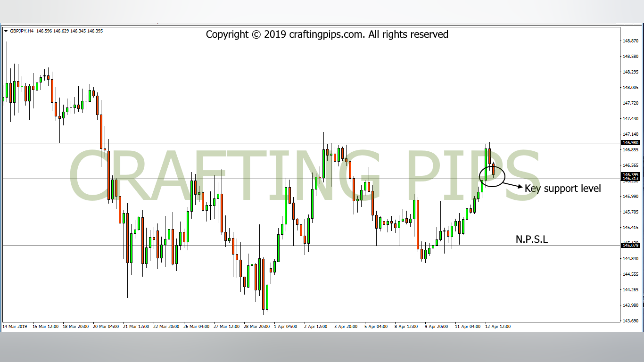
Task: Click the 3 Apr 20:00 time label
Action: [346, 327]
